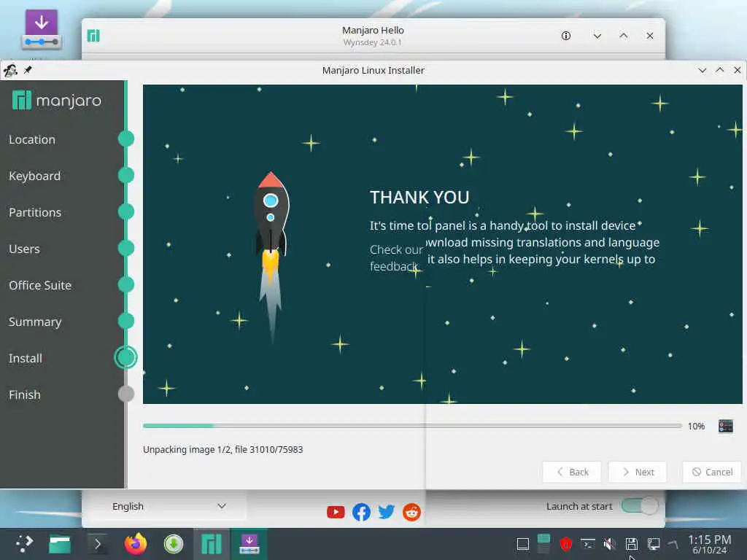747x560 pixels.
Task: Expand hidden system tray icons arrow
Action: [x=673, y=544]
